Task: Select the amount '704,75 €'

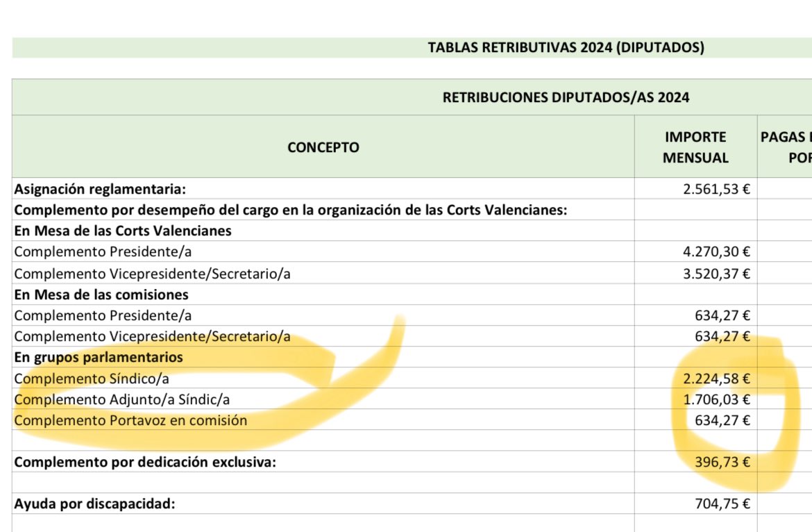Action: 722,504
